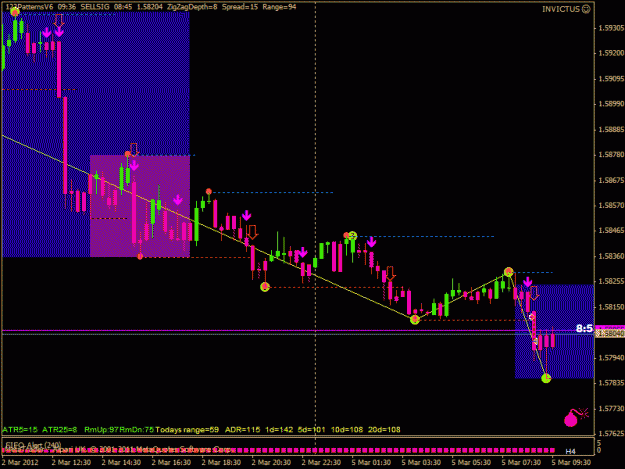Select the green circle at the lowest zigzag point
The image size is (625, 469).
coord(546,378)
